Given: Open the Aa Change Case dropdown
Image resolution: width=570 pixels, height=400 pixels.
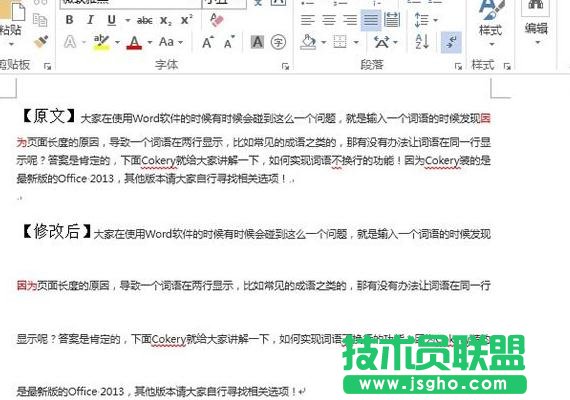Looking at the screenshot, I should [x=171, y=42].
